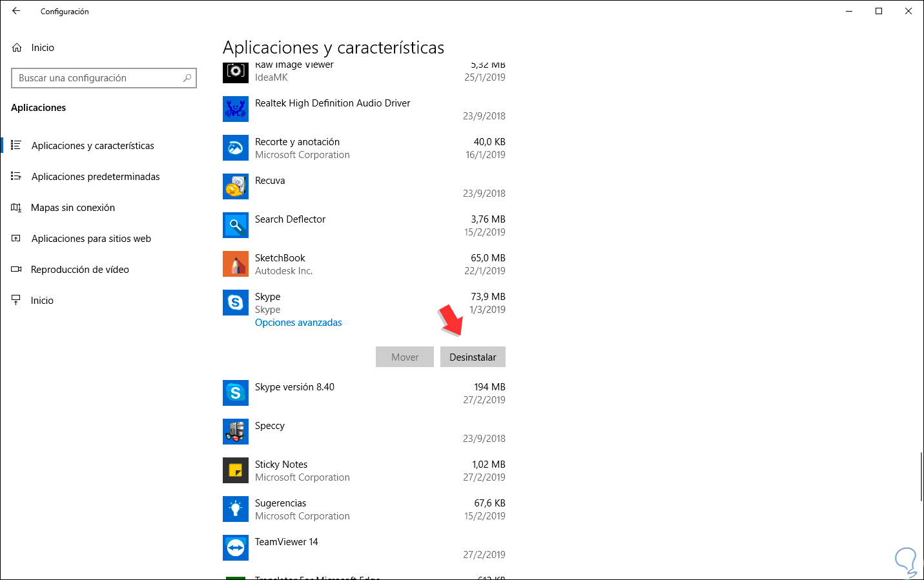Viewport: 924px width, 580px height.
Task: Click the Speccy app icon
Action: (x=236, y=432)
